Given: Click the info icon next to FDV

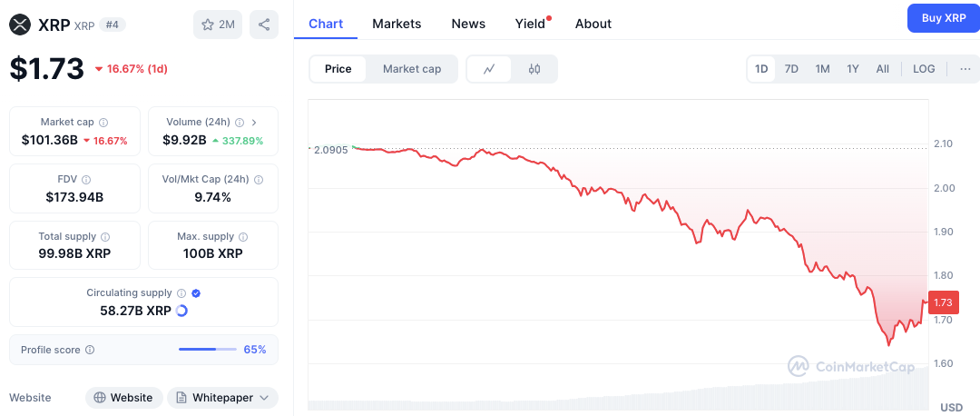Looking at the screenshot, I should (x=86, y=180).
